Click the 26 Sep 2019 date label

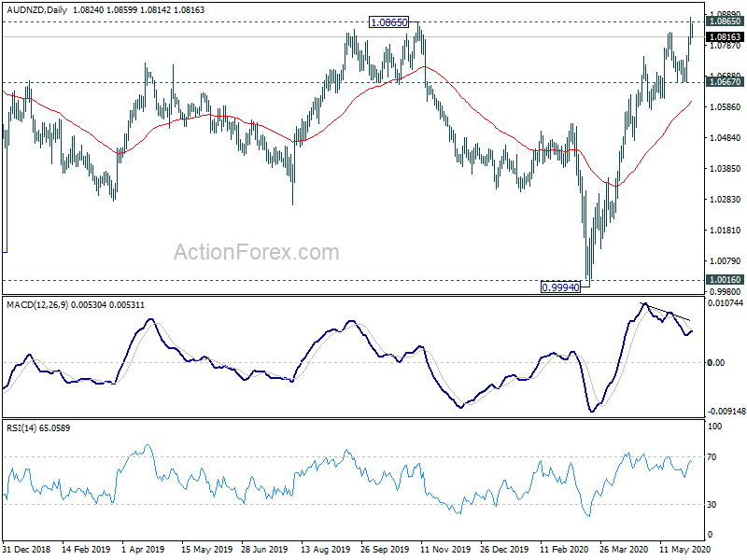385,549
